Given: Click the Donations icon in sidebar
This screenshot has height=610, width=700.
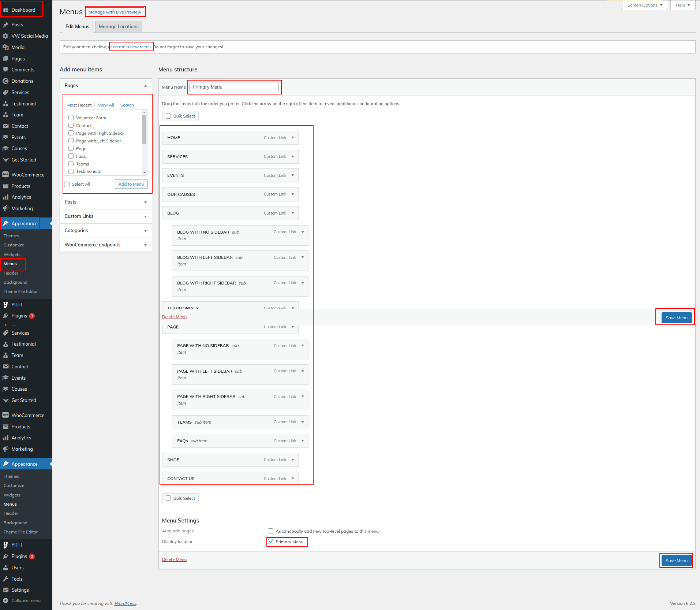Looking at the screenshot, I should point(5,81).
